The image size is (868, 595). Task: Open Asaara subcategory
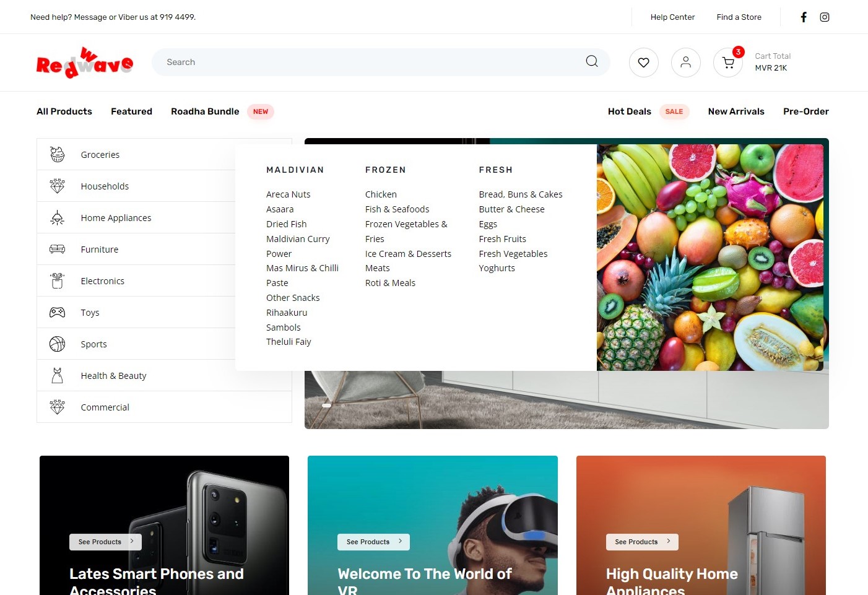280,209
